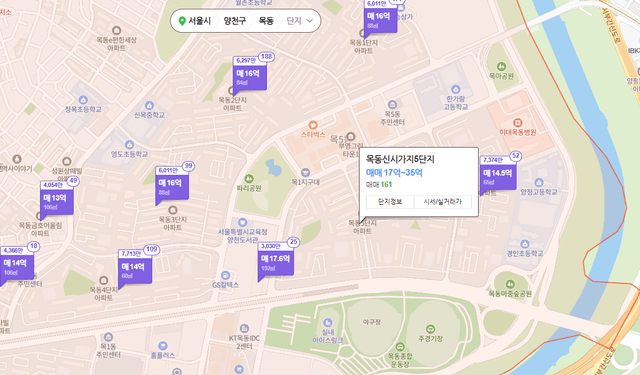The image size is (640, 375).
Task: Click the 목1지구대 police icon
Action: (x=305, y=173)
